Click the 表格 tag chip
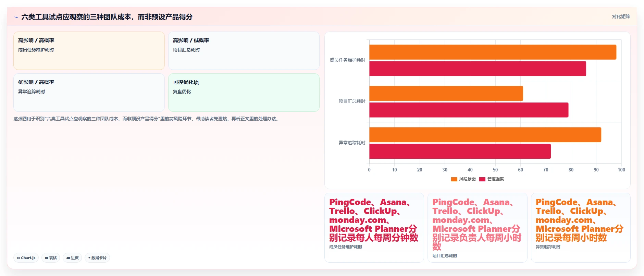644x276 pixels. tap(51, 258)
